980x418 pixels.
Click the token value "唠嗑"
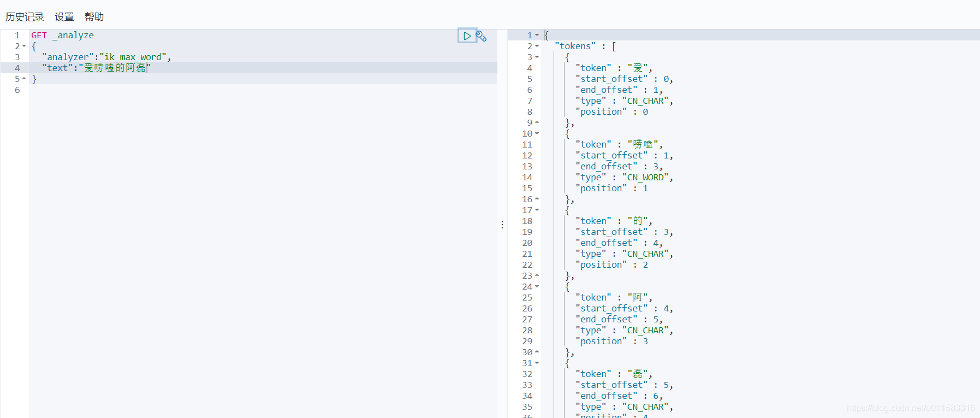(x=643, y=144)
